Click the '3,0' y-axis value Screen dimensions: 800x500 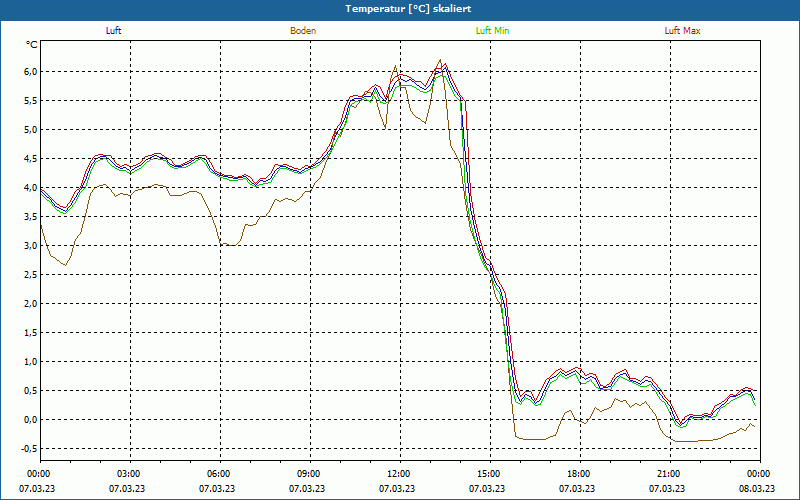(x=31, y=245)
